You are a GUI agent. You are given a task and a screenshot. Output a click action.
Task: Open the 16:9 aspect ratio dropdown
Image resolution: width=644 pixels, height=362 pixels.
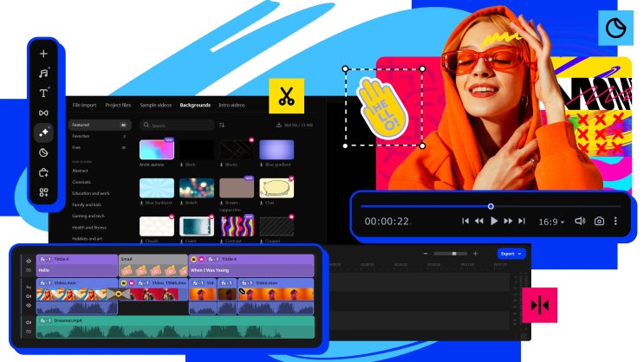551,222
